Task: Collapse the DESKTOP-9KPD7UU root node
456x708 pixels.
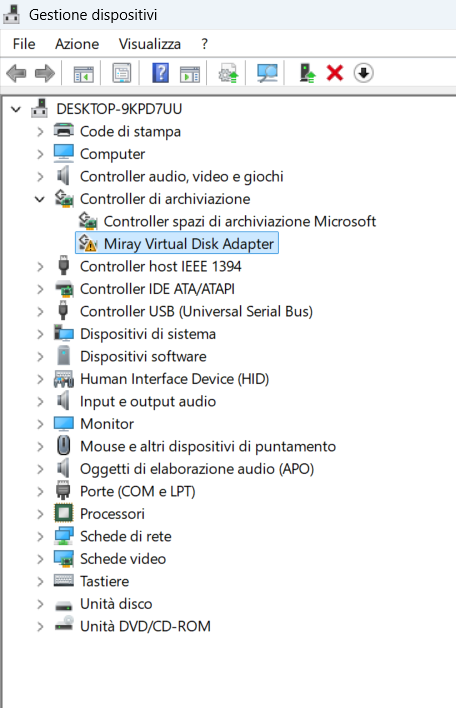Action: [x=16, y=109]
